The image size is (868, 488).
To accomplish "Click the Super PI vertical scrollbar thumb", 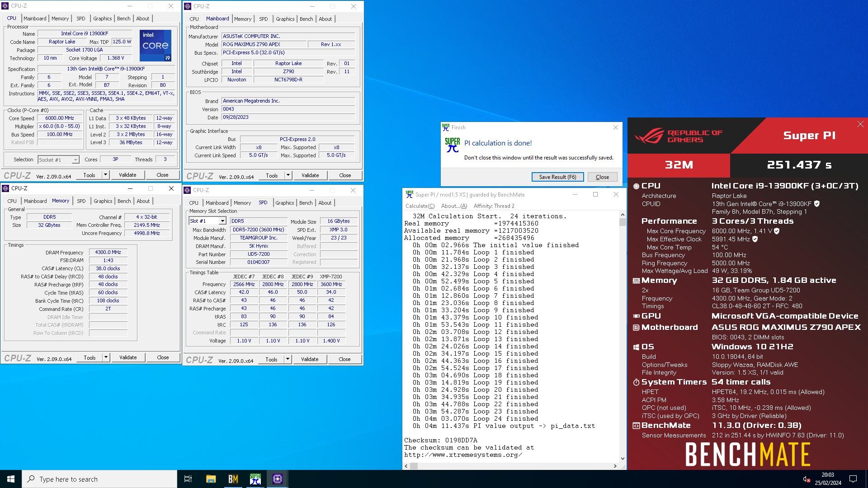I will [x=623, y=222].
